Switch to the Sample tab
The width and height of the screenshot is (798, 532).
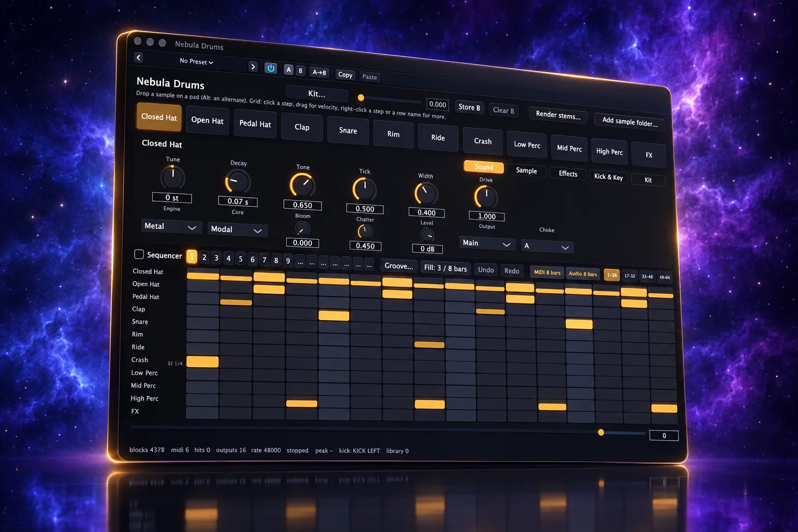(526, 170)
